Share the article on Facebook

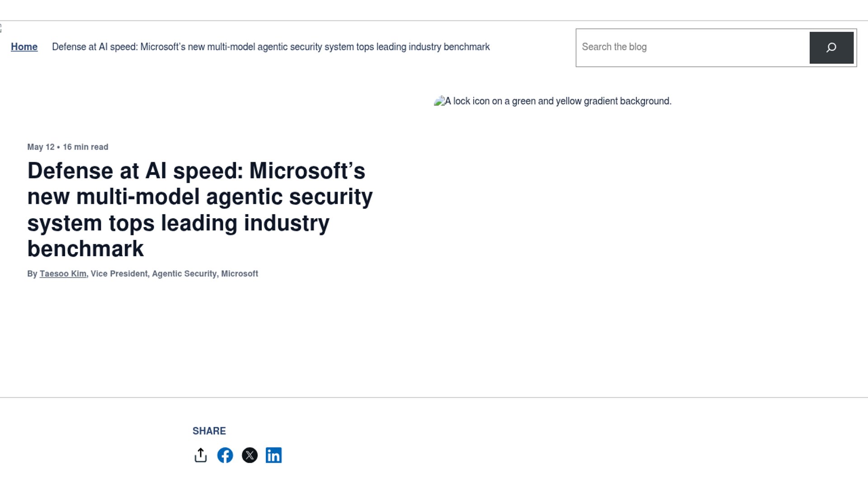pos(225,455)
